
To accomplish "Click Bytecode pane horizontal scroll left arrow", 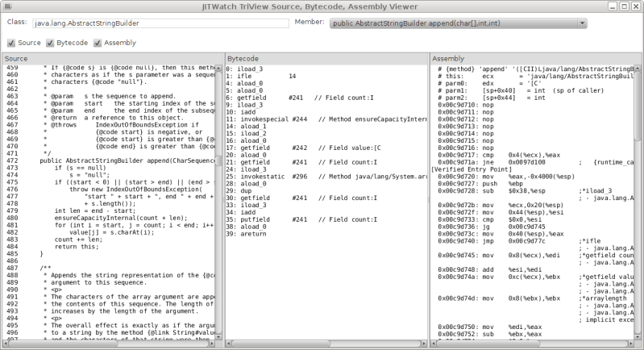I will point(229,343).
